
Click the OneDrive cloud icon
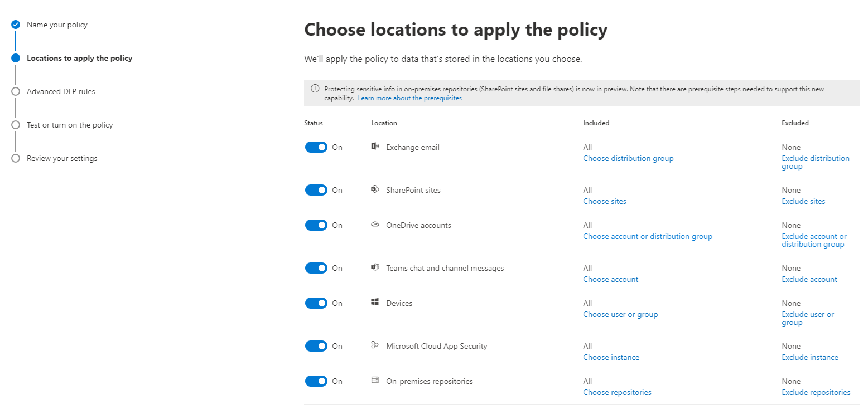375,225
